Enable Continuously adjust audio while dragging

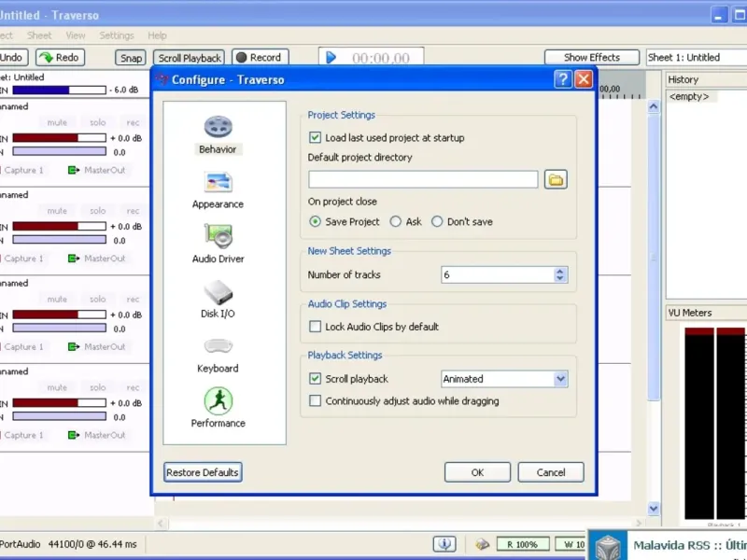(315, 401)
